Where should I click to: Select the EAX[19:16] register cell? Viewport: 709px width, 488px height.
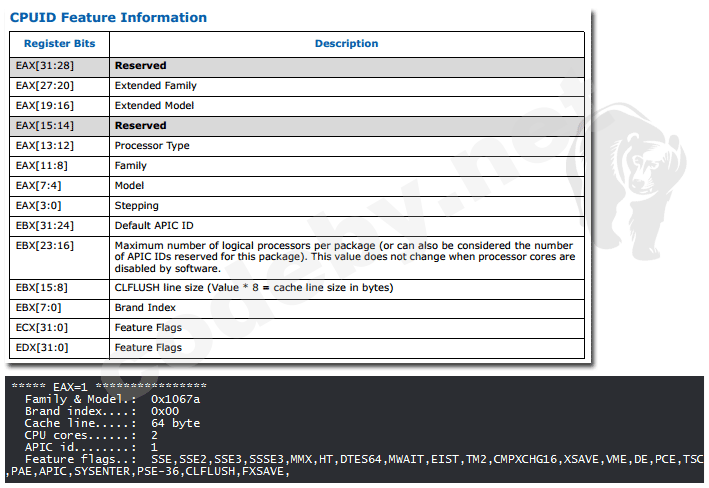(x=45, y=106)
